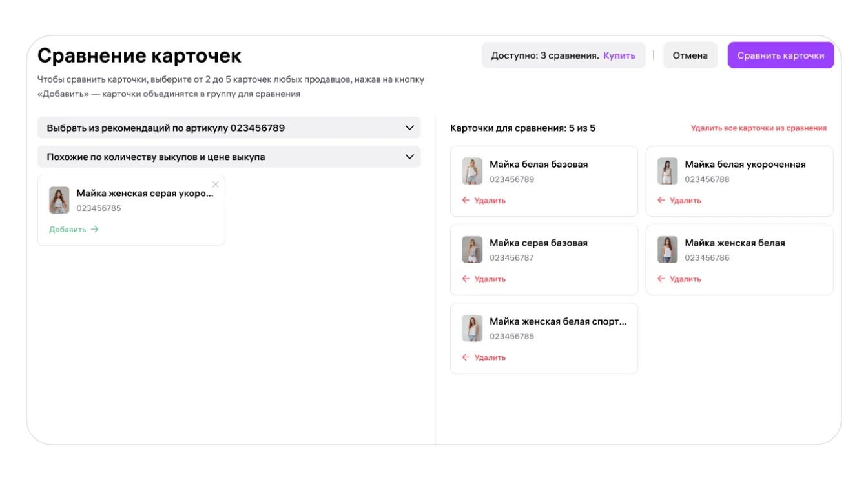Image resolution: width=868 pixels, height=480 pixels.
Task: Click the recommended серая майка thumbnail
Action: tap(59, 200)
